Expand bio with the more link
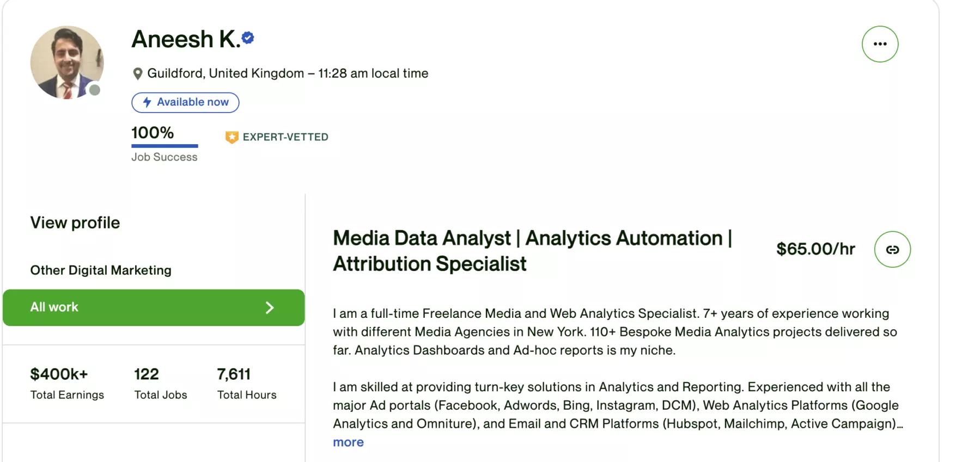Screen dimensions: 980x462 (348, 442)
